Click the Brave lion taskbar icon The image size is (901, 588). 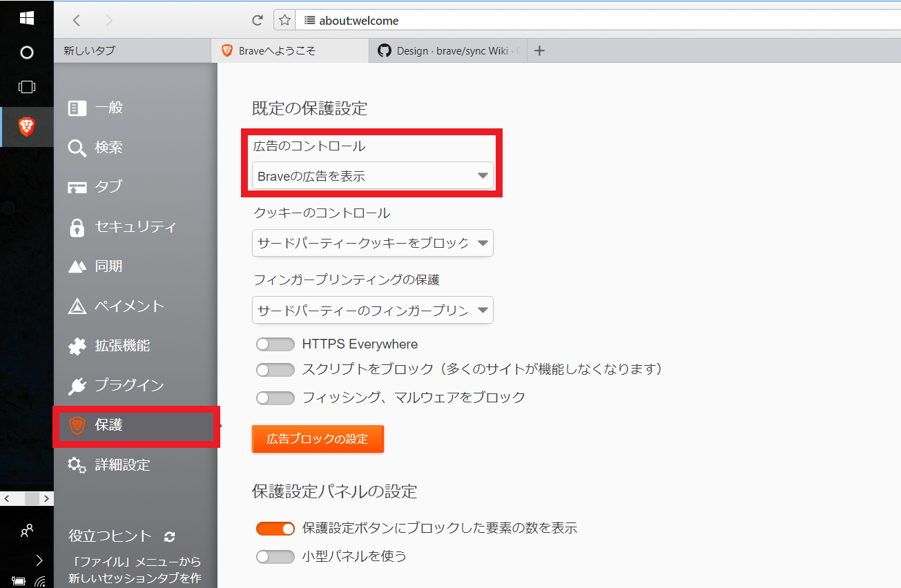26,127
